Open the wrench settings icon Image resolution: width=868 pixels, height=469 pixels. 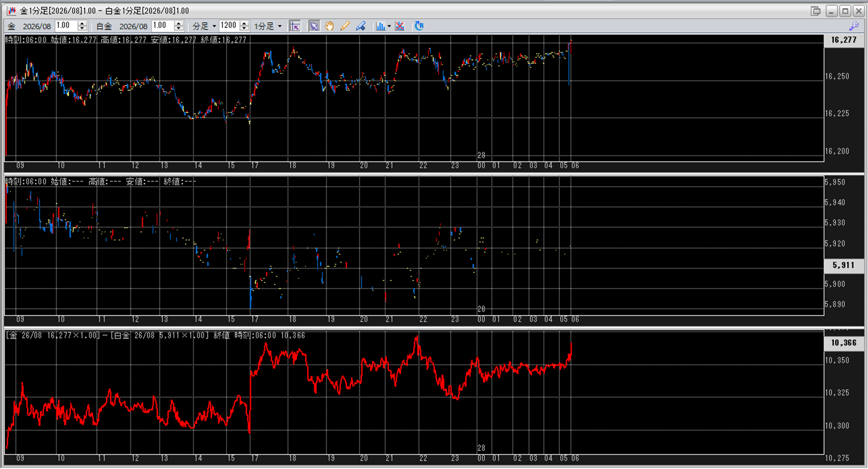click(854, 26)
